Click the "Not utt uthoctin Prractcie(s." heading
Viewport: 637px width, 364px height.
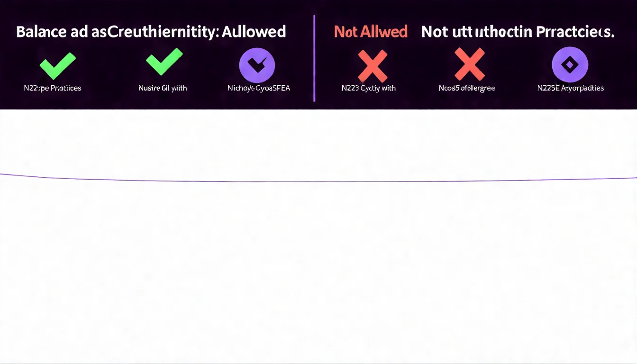[x=518, y=32]
